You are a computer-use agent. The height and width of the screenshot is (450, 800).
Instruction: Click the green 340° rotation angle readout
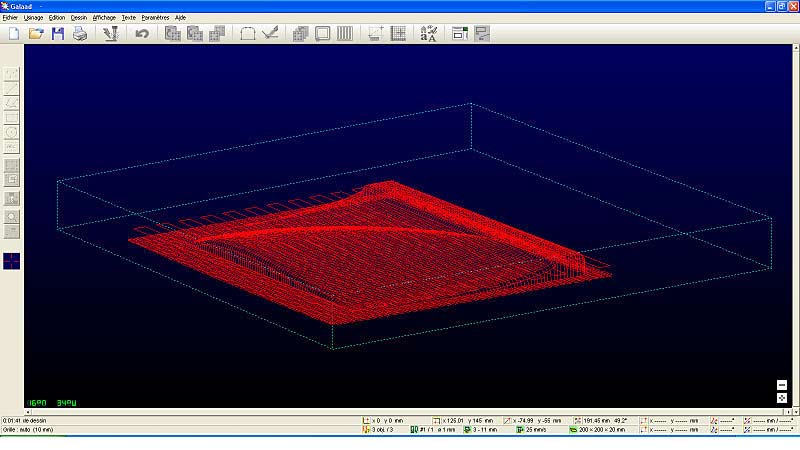pos(66,403)
